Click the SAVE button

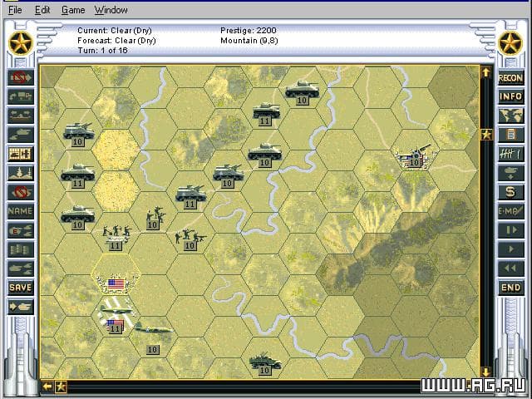pos(20,288)
